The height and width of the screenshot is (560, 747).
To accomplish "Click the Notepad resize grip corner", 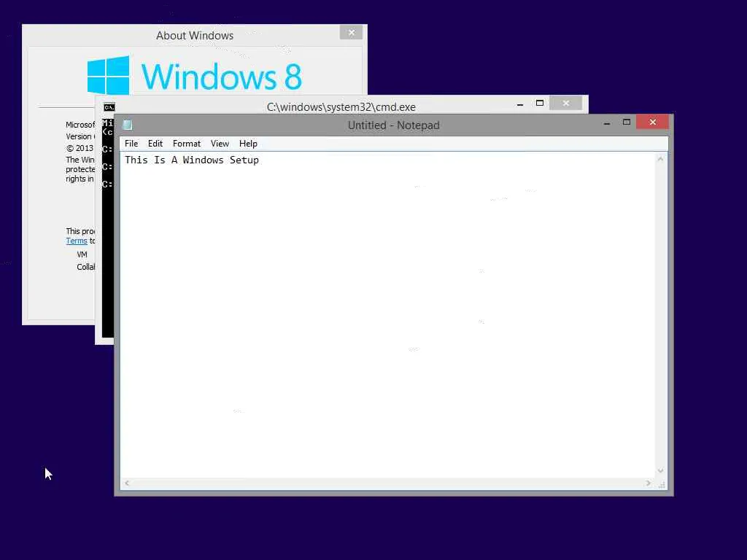I will pos(661,484).
